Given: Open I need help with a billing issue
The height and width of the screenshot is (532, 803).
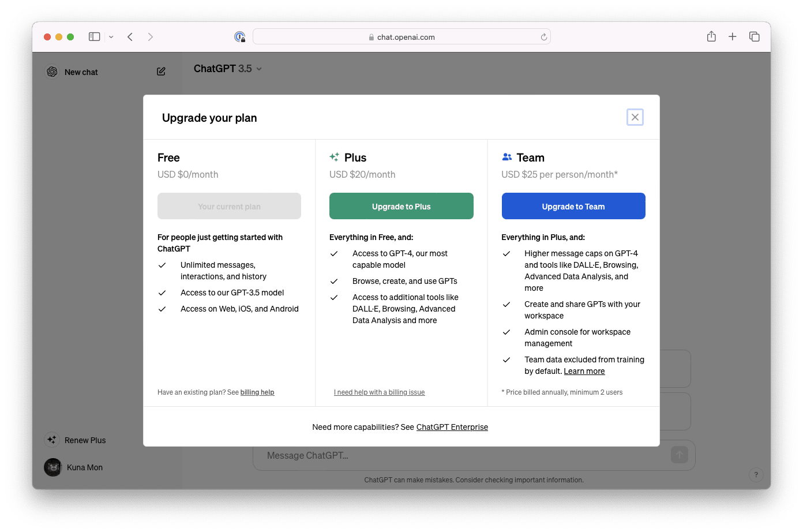Looking at the screenshot, I should click(x=379, y=392).
